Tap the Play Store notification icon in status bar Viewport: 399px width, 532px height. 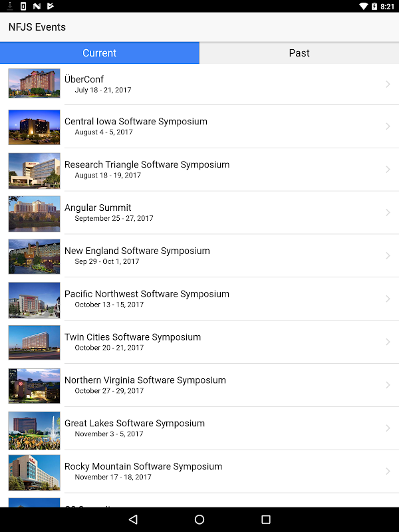[x=51, y=6]
